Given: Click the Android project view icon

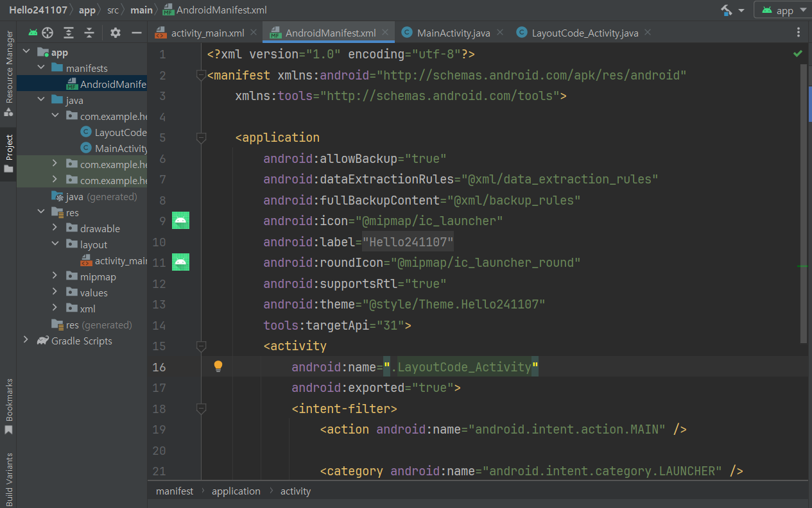Looking at the screenshot, I should [x=32, y=33].
